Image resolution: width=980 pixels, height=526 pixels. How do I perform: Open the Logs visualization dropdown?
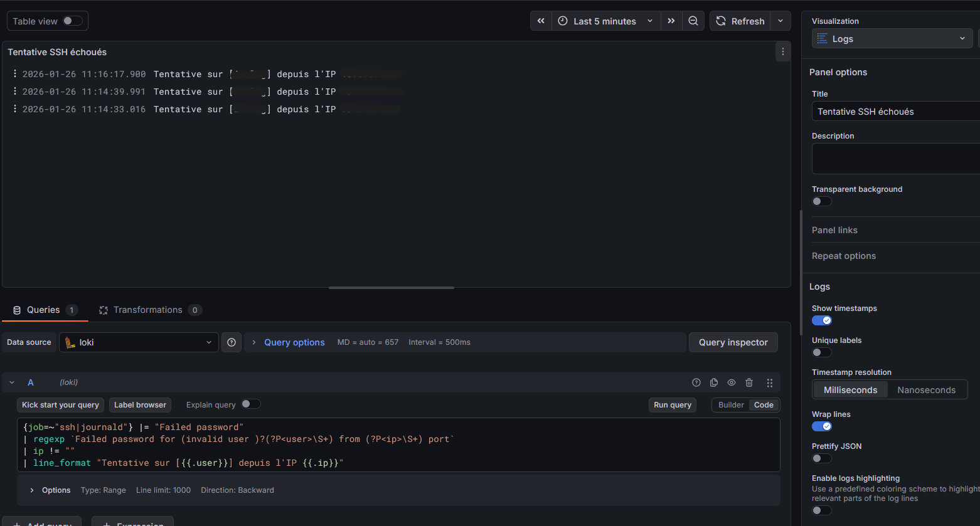click(x=892, y=39)
